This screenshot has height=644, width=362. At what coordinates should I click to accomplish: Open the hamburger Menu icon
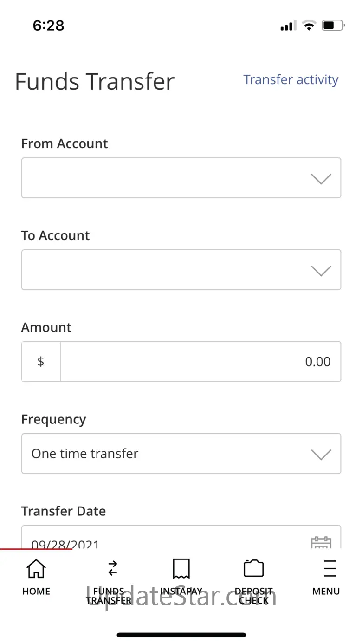[330, 568]
